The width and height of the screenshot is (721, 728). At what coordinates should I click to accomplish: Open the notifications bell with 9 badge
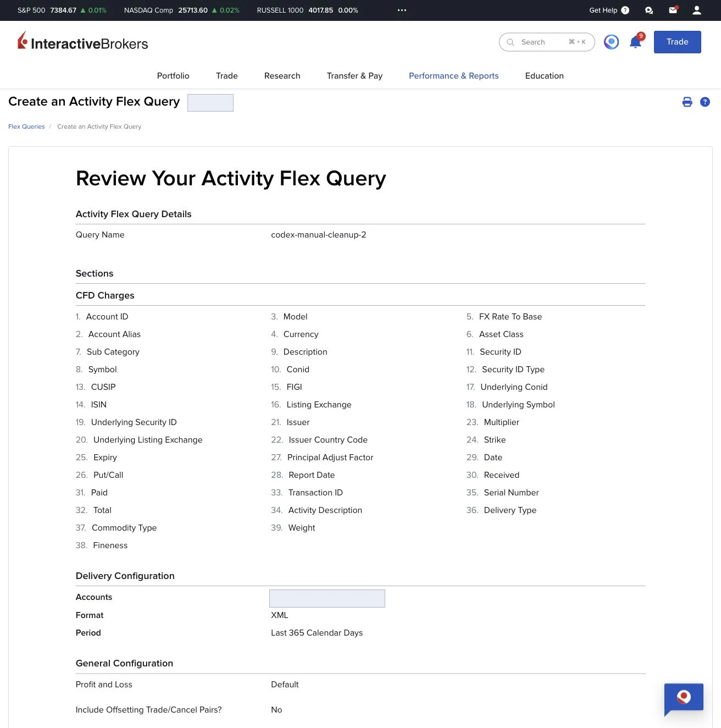click(636, 41)
